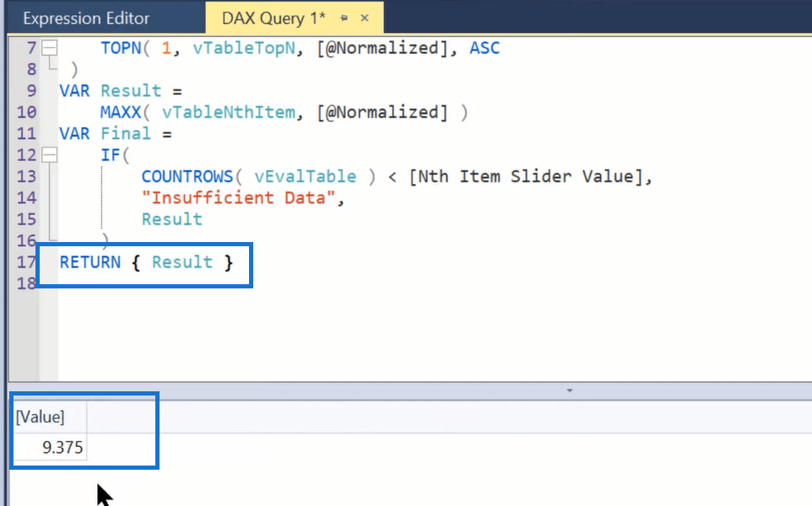Viewport: 812px width, 506px height.
Task: Click the IF function on line 12
Action: (x=111, y=154)
